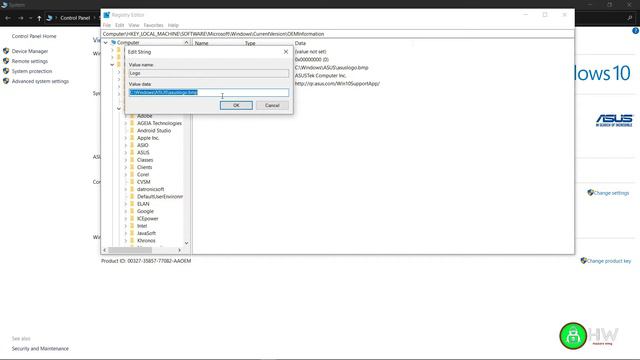Viewport: 640px width, 360px height.
Task: Click the help question mark icon
Action: [x=635, y=31]
